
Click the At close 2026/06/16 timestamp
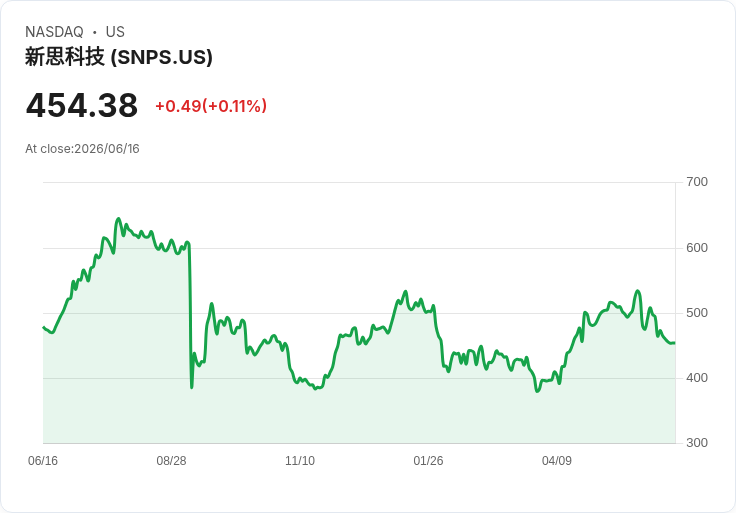(82, 149)
